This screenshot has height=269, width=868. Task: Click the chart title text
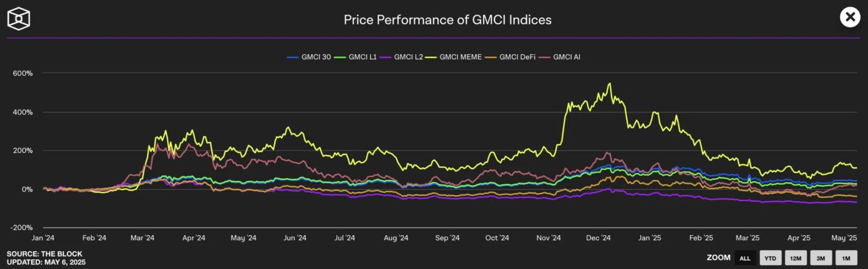click(x=447, y=20)
